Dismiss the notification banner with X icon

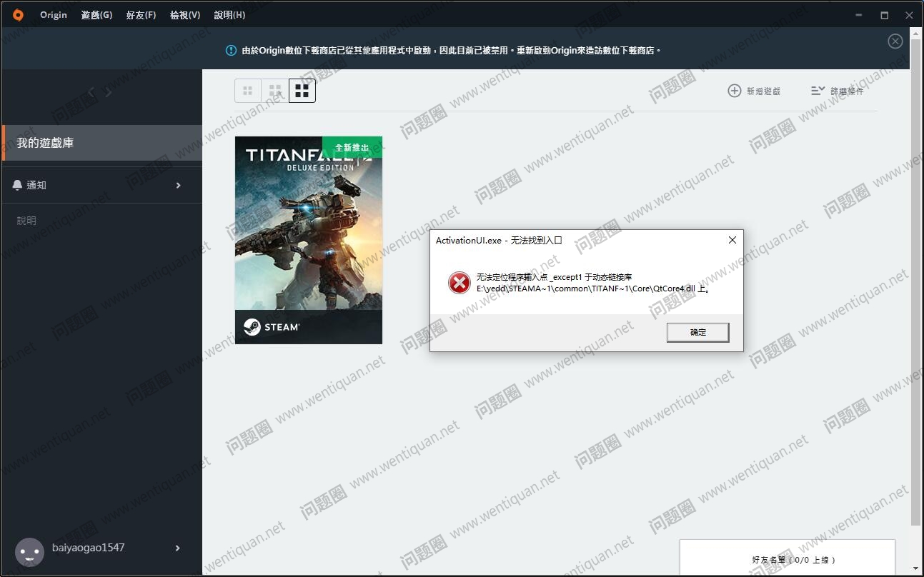tap(895, 41)
